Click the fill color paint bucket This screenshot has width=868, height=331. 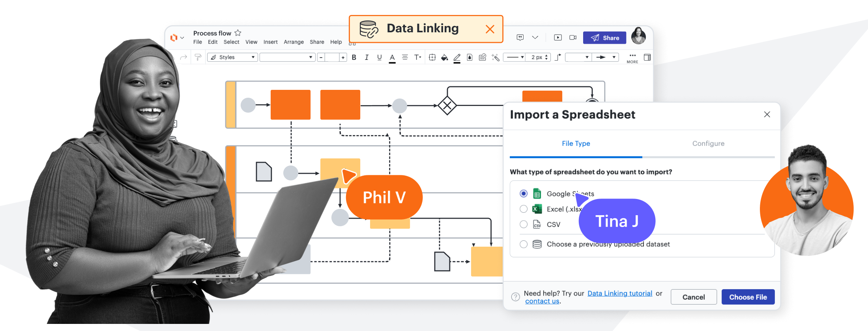444,58
